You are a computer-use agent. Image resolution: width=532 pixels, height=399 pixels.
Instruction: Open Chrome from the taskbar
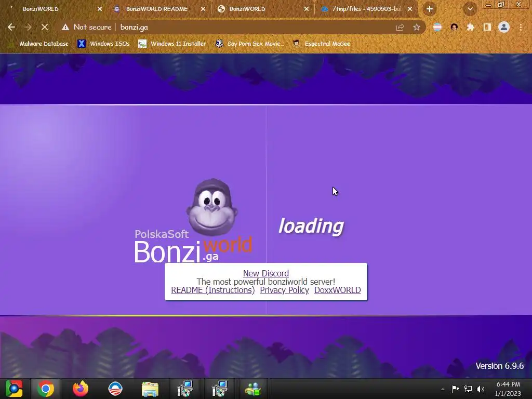[x=46, y=389]
